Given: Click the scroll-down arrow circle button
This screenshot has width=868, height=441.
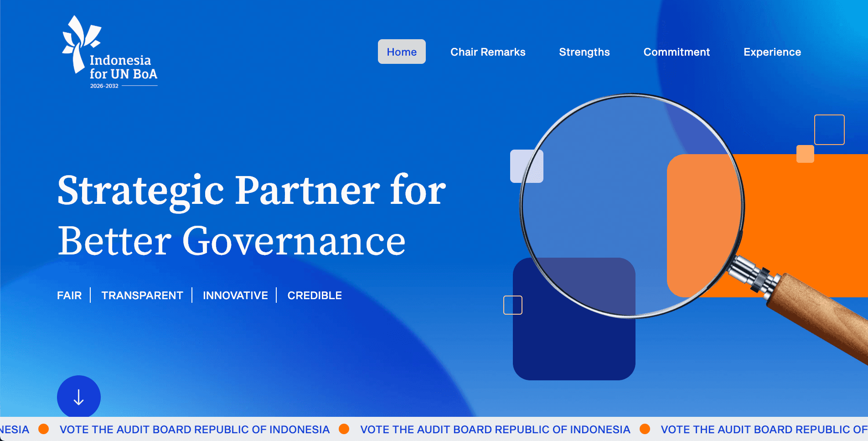Looking at the screenshot, I should pyautogui.click(x=79, y=397).
